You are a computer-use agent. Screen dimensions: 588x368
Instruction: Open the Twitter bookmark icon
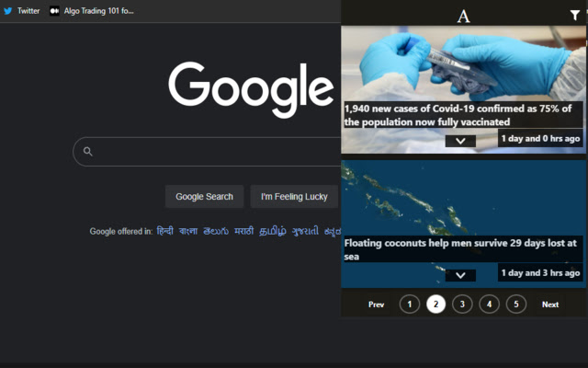coord(8,11)
